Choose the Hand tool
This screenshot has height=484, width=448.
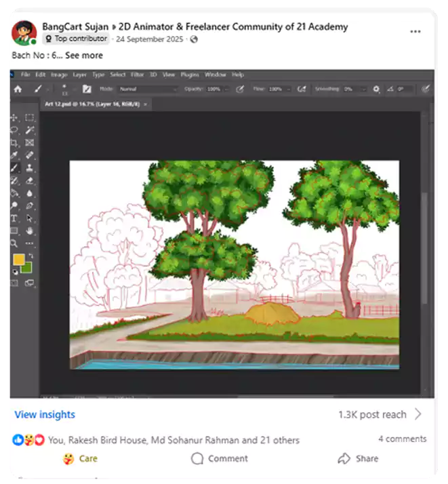30,231
